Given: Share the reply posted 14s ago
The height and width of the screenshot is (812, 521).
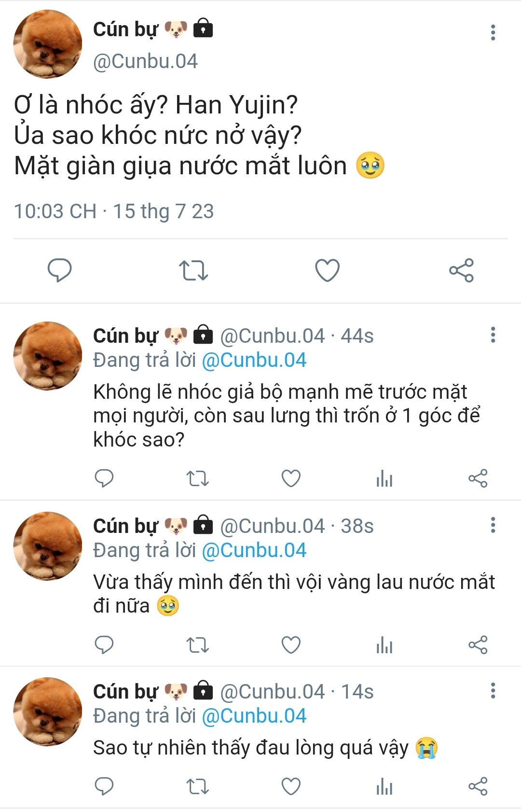Looking at the screenshot, I should pos(478,786).
